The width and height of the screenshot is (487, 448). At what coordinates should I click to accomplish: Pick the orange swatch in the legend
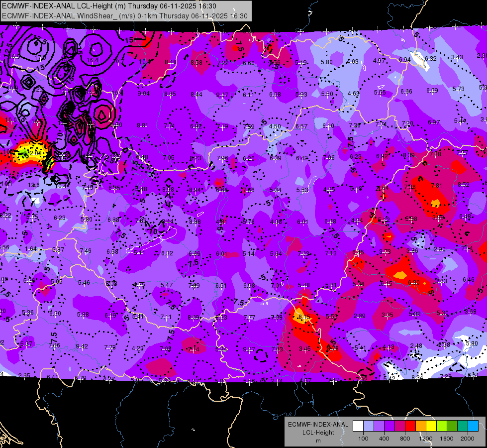coord(421,426)
